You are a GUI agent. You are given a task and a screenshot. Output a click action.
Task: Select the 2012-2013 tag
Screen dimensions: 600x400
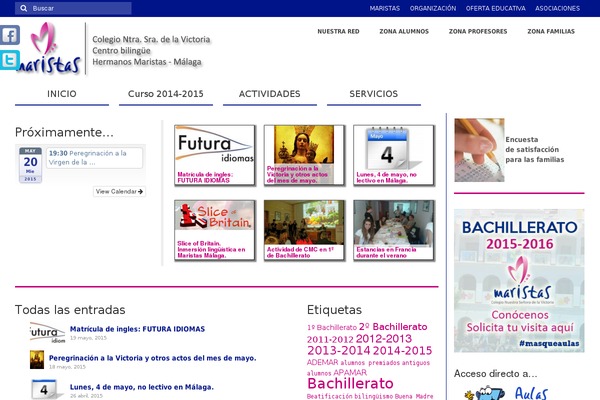click(383, 339)
